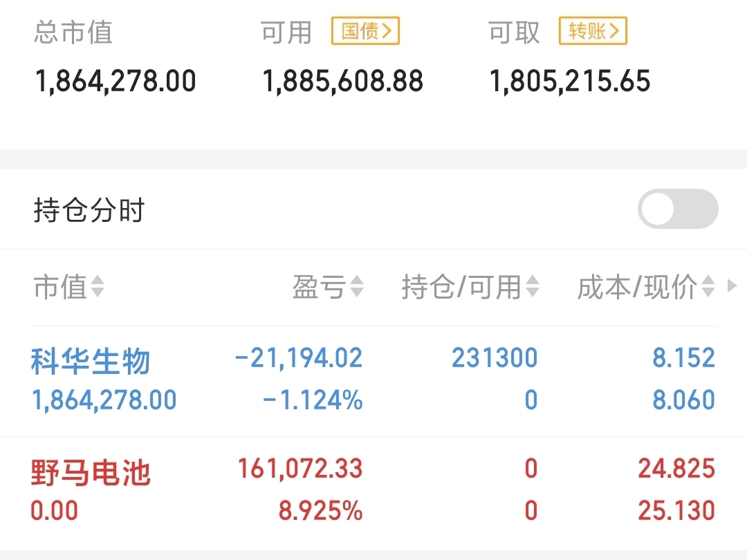Select total market value 1,864,278.00 at top

click(x=116, y=80)
